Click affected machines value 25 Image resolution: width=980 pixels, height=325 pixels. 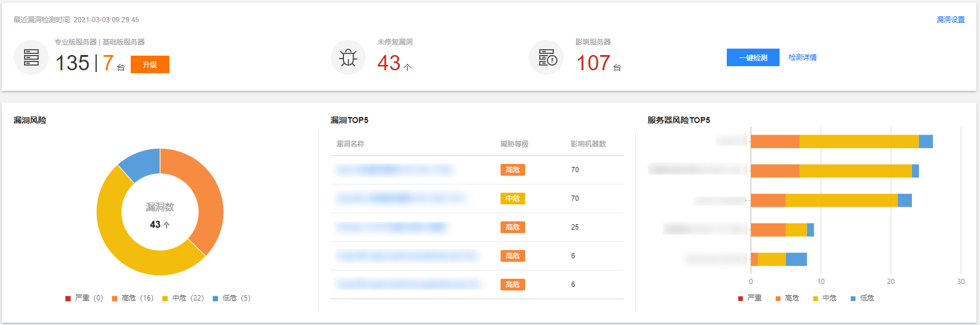click(575, 227)
